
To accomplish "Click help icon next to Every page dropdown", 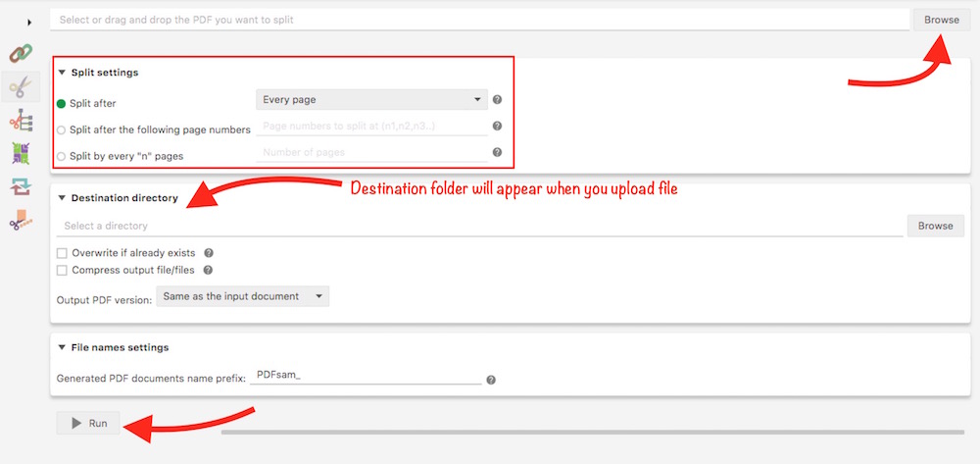I will click(x=497, y=99).
